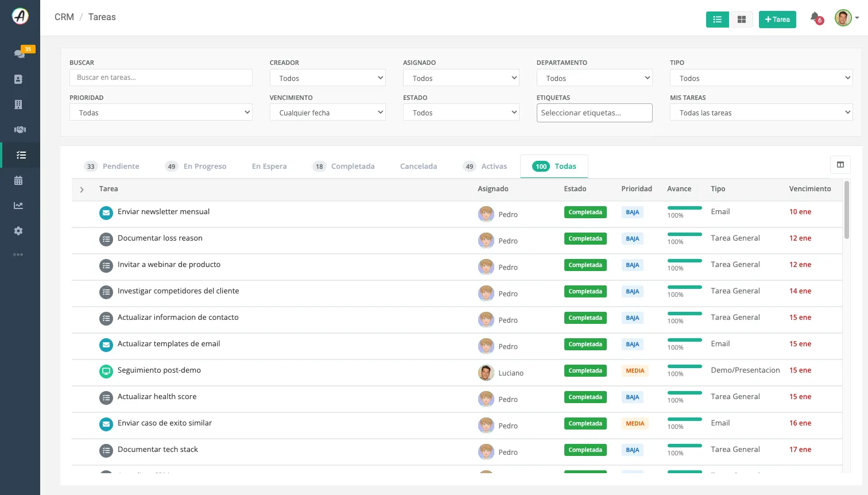Toggle the column visibility button
Viewport: 868px width, 495px height.
point(840,165)
